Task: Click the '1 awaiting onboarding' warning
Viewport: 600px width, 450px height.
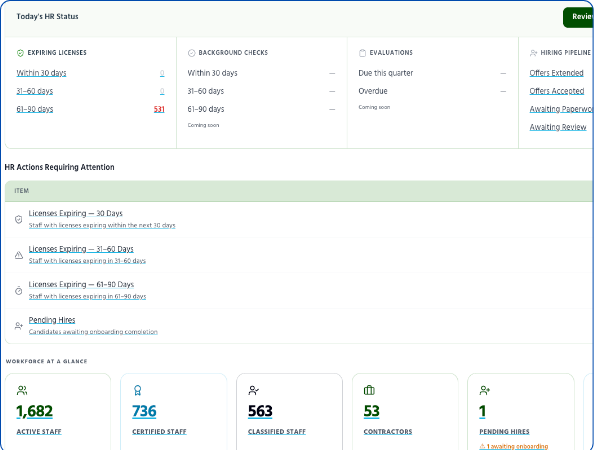Action: pos(514,446)
